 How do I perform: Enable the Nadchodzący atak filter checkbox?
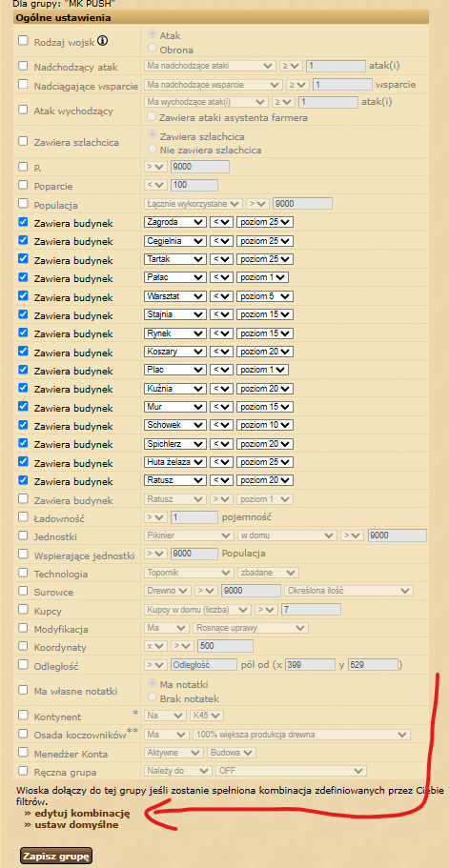point(23,66)
